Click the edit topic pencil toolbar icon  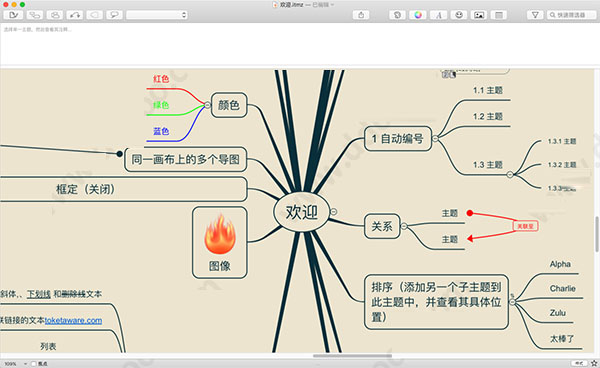point(13,15)
